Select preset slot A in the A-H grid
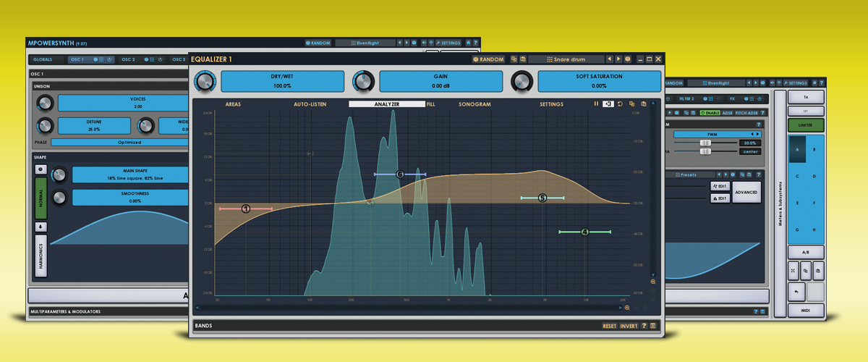868x362 pixels. tap(798, 149)
